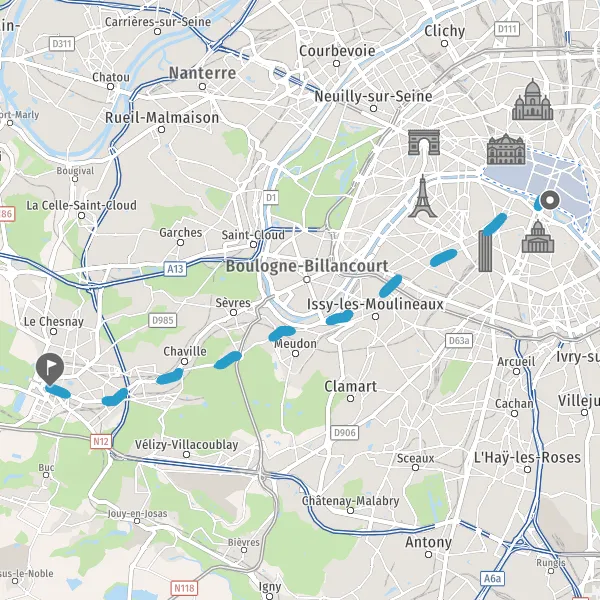Click the Arc de Triomphe landmark icon
Viewport: 600px width, 600px height.
(424, 142)
